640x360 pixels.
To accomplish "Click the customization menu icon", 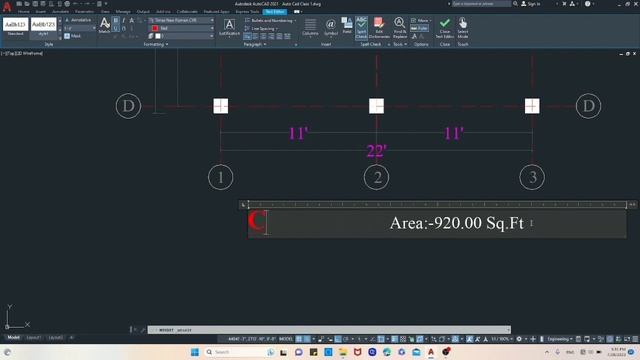I will pos(635,339).
